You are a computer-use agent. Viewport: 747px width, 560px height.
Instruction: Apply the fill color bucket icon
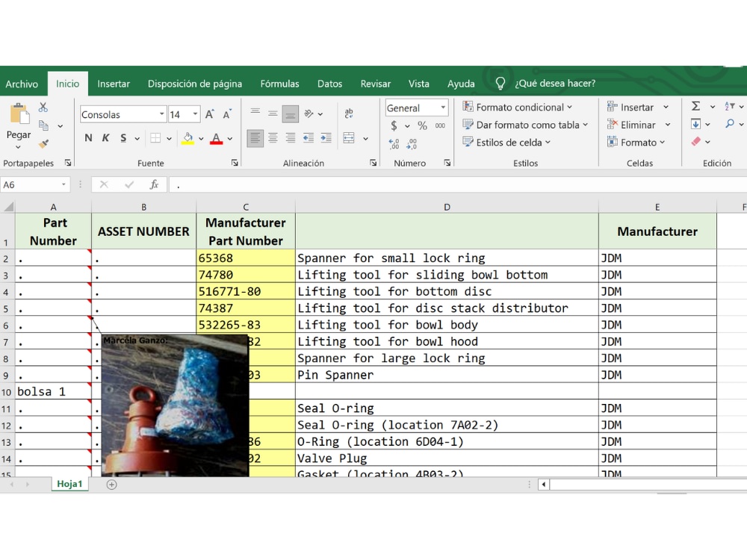[x=187, y=138]
